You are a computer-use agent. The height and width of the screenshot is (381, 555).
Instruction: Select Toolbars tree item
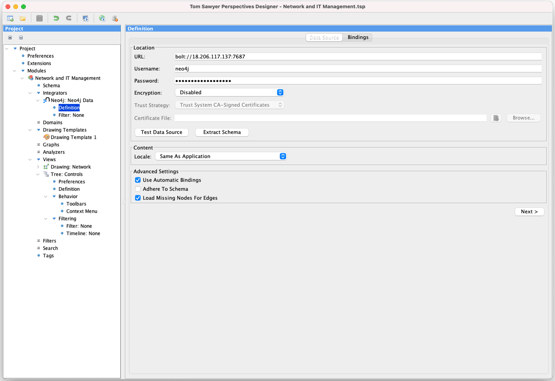tap(76, 204)
